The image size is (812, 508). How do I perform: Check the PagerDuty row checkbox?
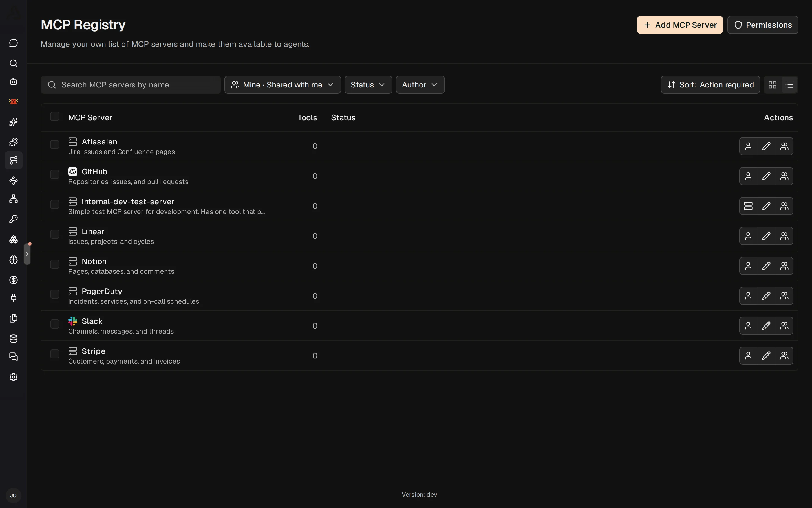(55, 294)
